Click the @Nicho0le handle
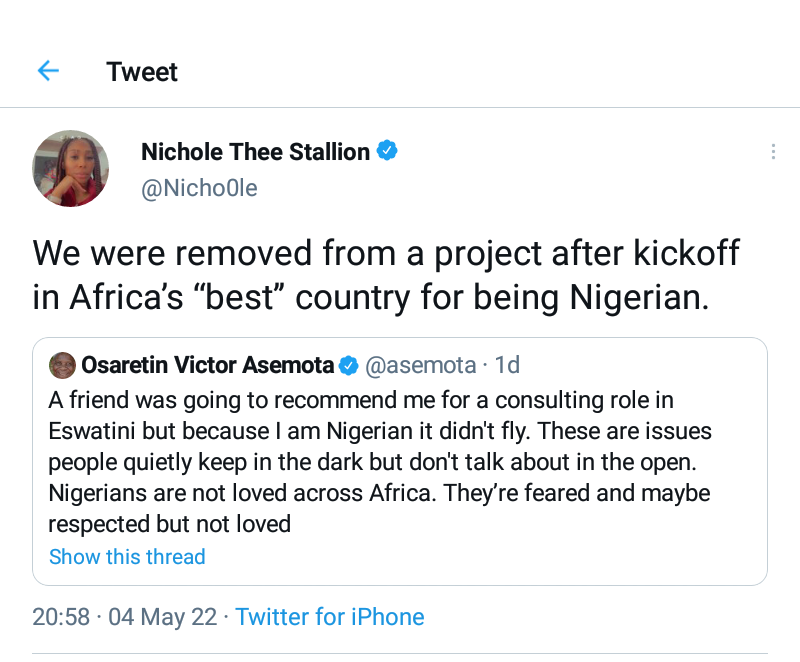The height and width of the screenshot is (662, 800). point(199,187)
